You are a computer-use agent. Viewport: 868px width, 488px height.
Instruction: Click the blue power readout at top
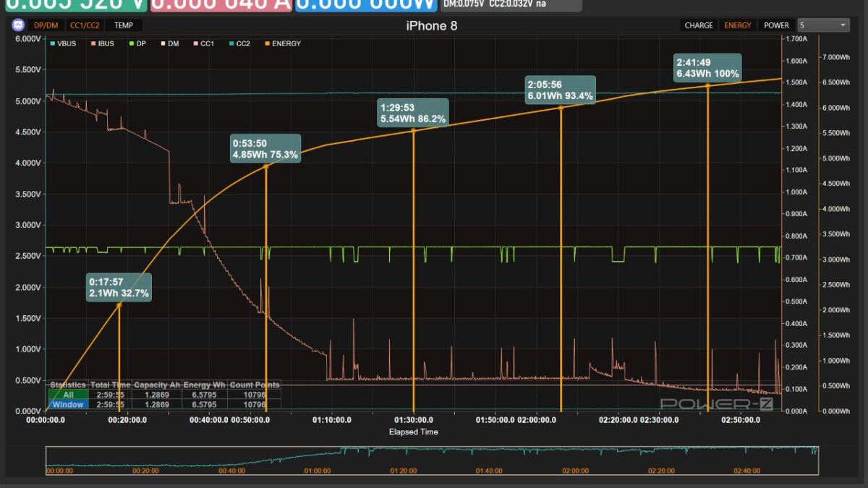(366, 6)
